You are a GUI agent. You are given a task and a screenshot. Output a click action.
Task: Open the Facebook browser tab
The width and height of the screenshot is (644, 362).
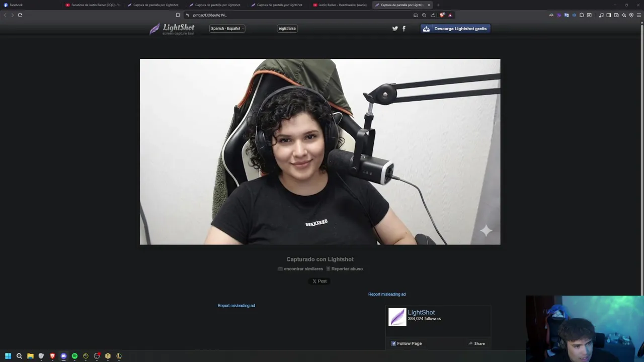[x=30, y=5]
